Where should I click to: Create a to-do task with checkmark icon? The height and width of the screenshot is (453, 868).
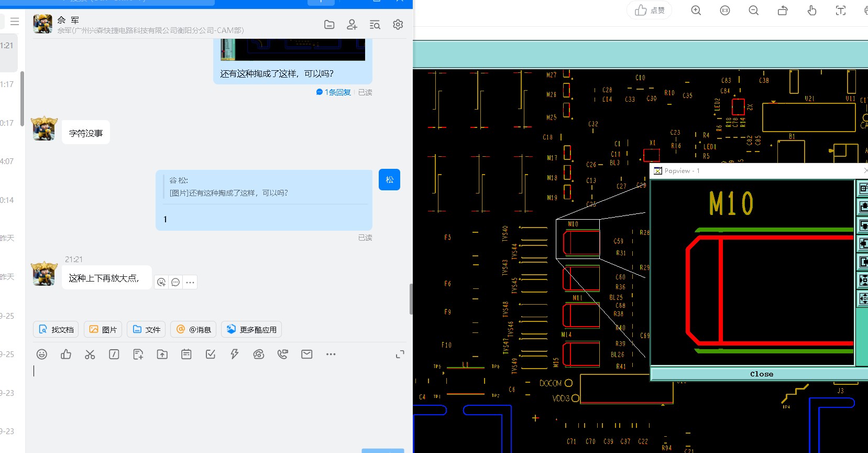211,354
